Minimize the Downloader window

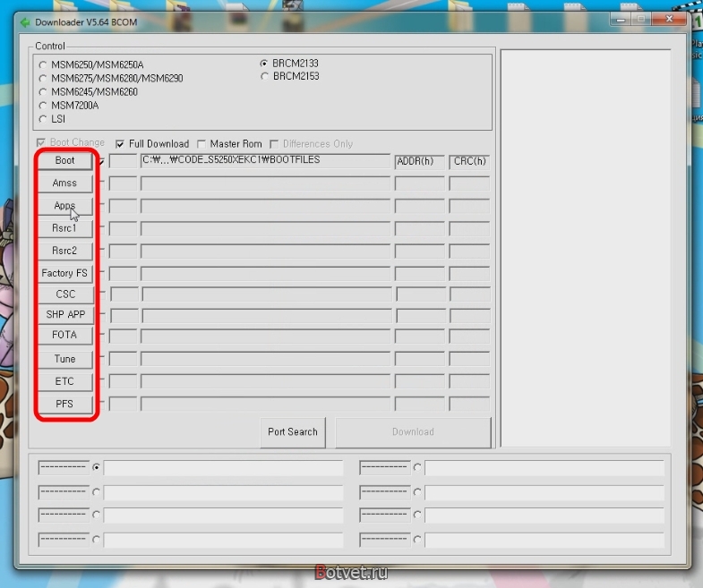pos(621,20)
